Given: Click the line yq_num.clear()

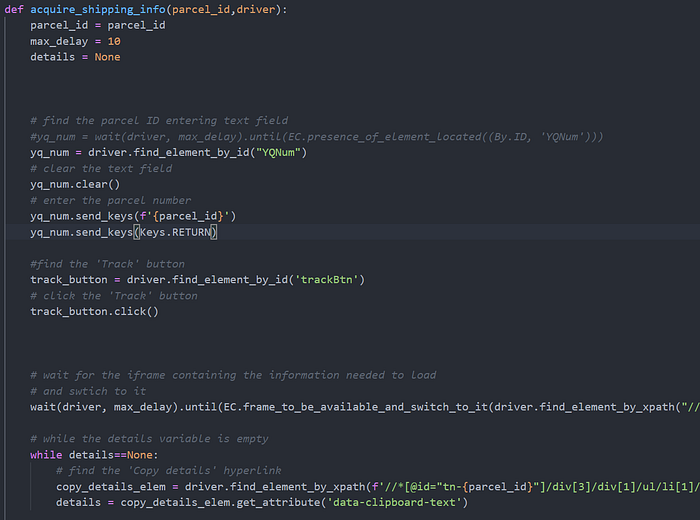Looking at the screenshot, I should pyautogui.click(x=75, y=184).
